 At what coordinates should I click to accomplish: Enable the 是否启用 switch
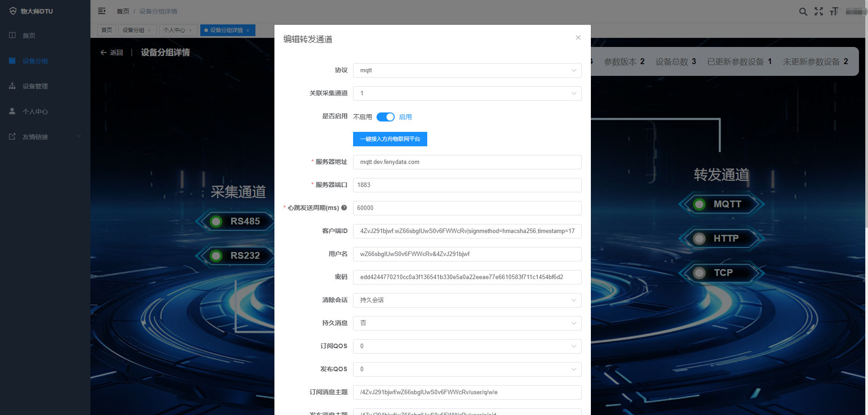pyautogui.click(x=386, y=117)
